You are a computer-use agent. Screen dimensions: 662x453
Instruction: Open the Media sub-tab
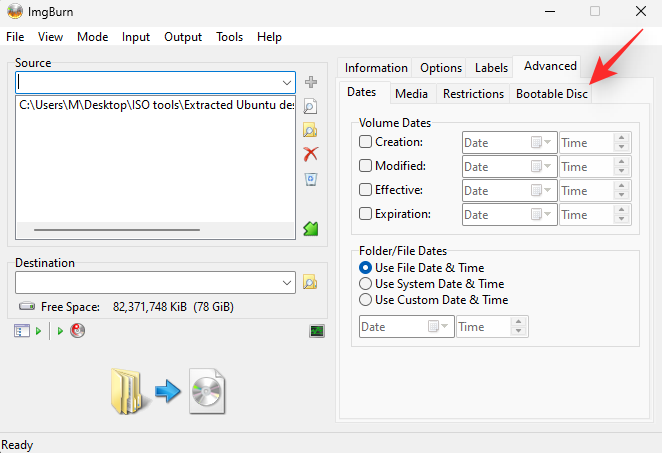tap(411, 94)
